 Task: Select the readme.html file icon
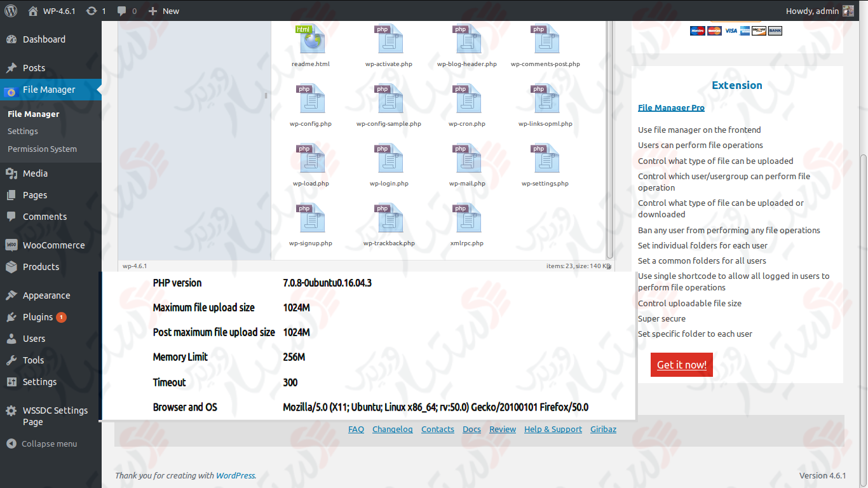311,40
